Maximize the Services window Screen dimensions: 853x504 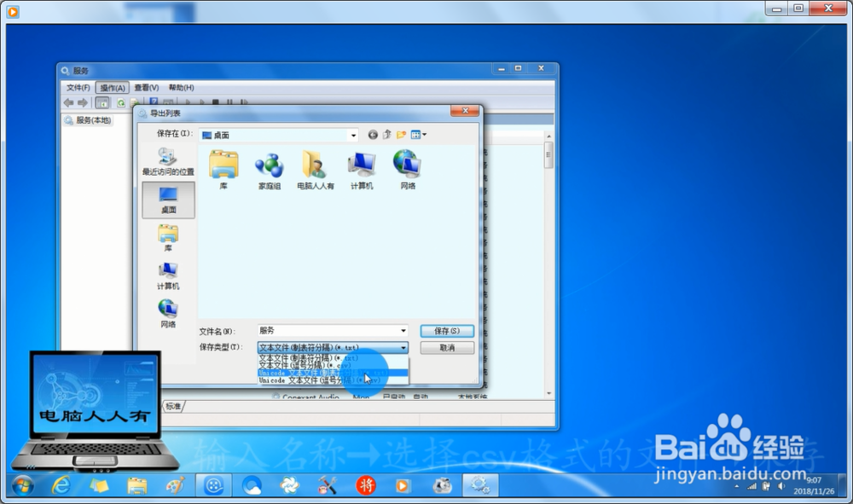518,68
